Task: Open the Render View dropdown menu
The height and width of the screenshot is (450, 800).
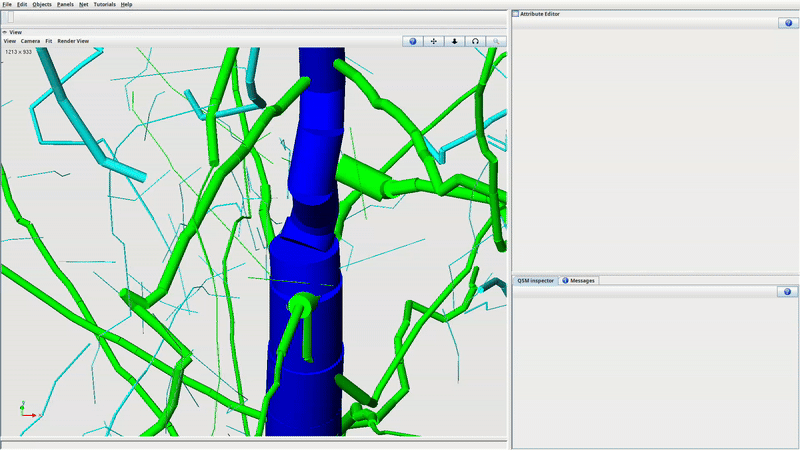Action: [73, 41]
